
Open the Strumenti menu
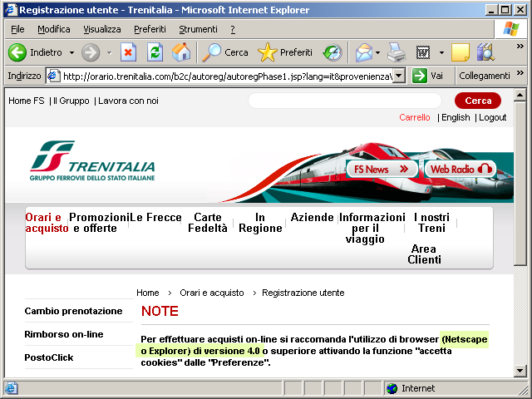pyautogui.click(x=198, y=29)
